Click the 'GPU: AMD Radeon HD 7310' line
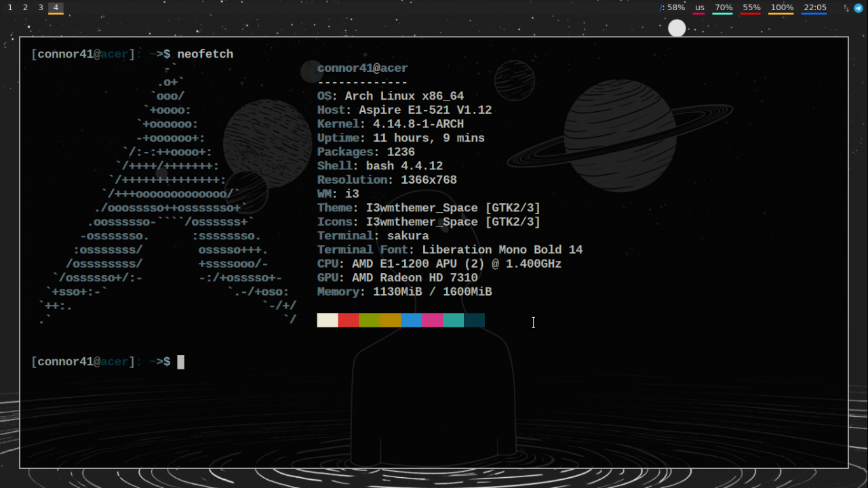Image resolution: width=868 pixels, height=488 pixels. [398, 278]
